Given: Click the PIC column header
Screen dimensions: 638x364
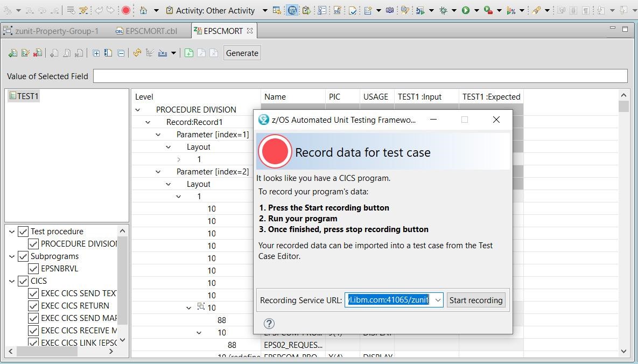Looking at the screenshot, I should coord(342,97).
